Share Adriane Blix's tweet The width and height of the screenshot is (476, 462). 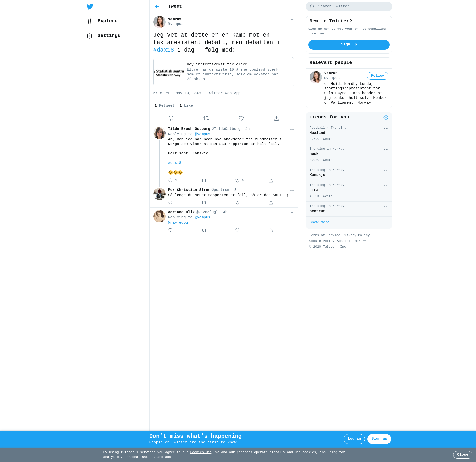tap(271, 230)
